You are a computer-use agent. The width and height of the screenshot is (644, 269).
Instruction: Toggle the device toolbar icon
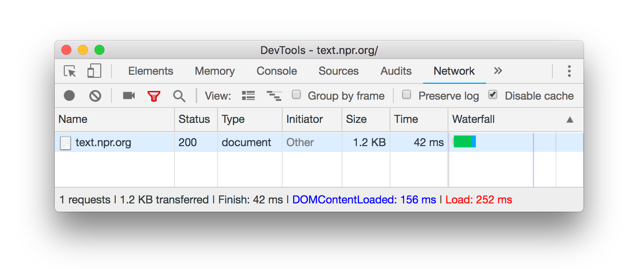(x=94, y=71)
